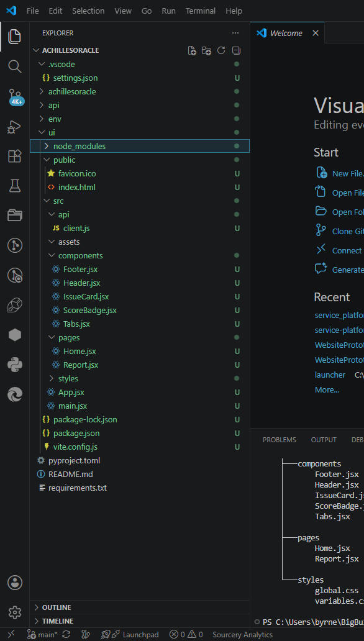Open the circled git graph icon
Image resolution: width=364 pixels, height=641 pixels.
15,245
